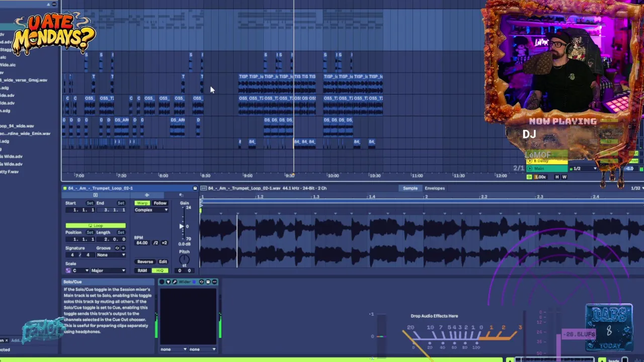Image resolution: width=644 pixels, height=362 pixels.
Task: Click the wrench icon on Wider device
Action: 175,282
